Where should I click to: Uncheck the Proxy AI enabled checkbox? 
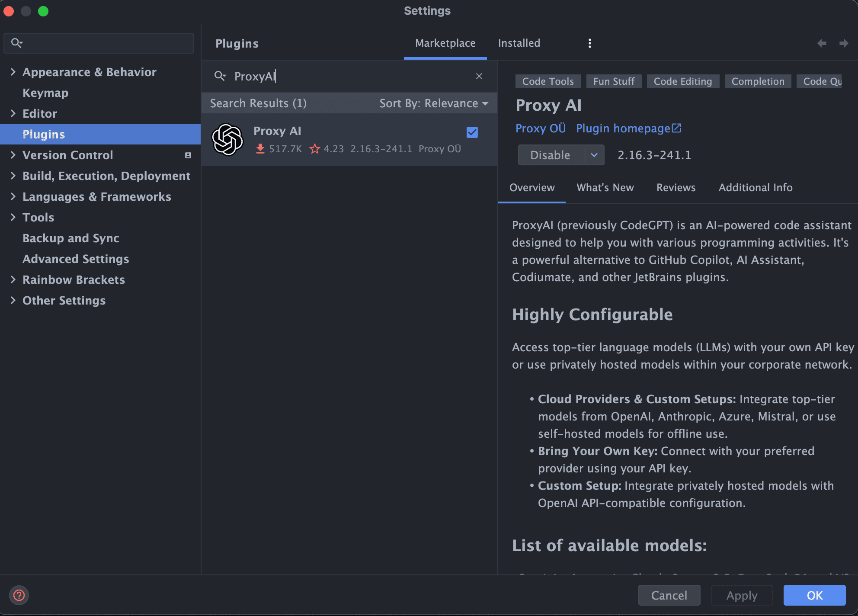pyautogui.click(x=472, y=132)
